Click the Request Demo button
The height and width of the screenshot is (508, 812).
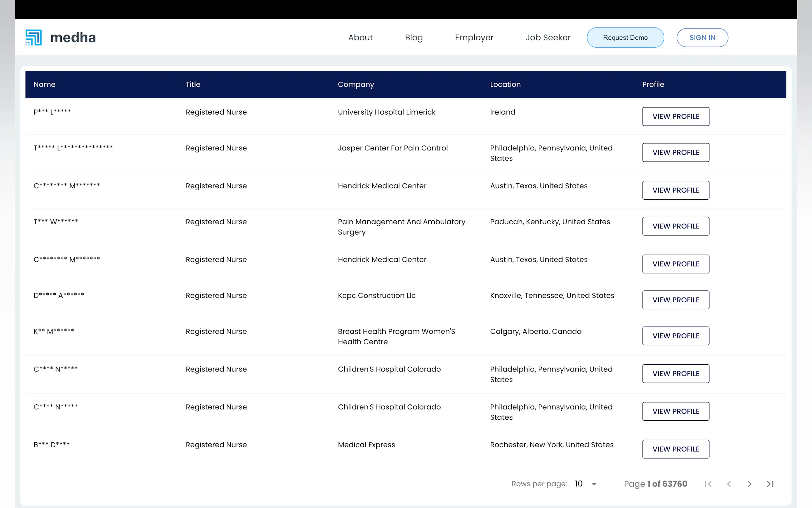[x=625, y=38]
